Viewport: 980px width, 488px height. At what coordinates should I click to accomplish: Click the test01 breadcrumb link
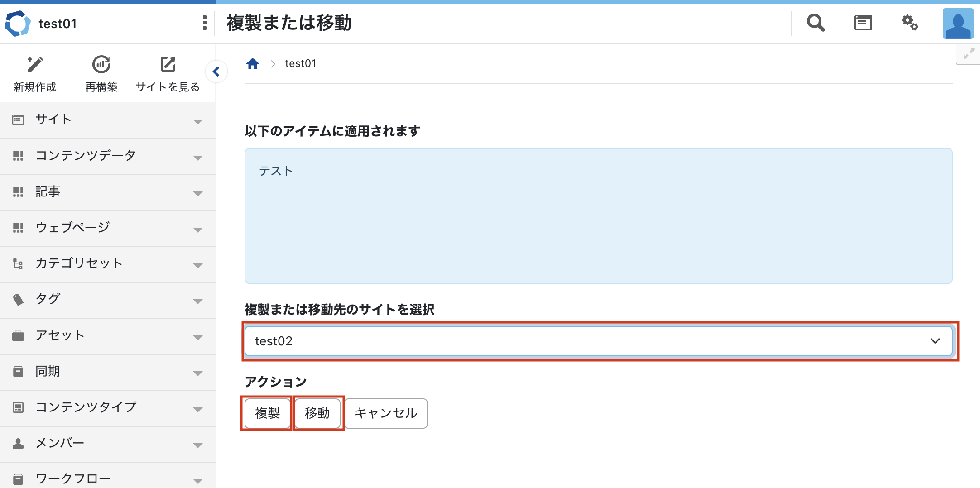point(301,64)
